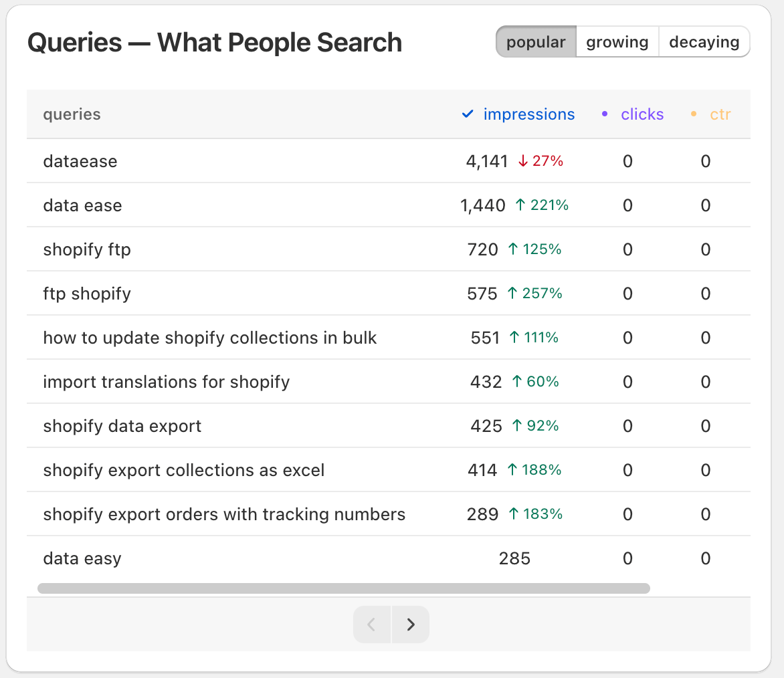Click the queries column header
This screenshot has height=678, width=784.
[72, 114]
